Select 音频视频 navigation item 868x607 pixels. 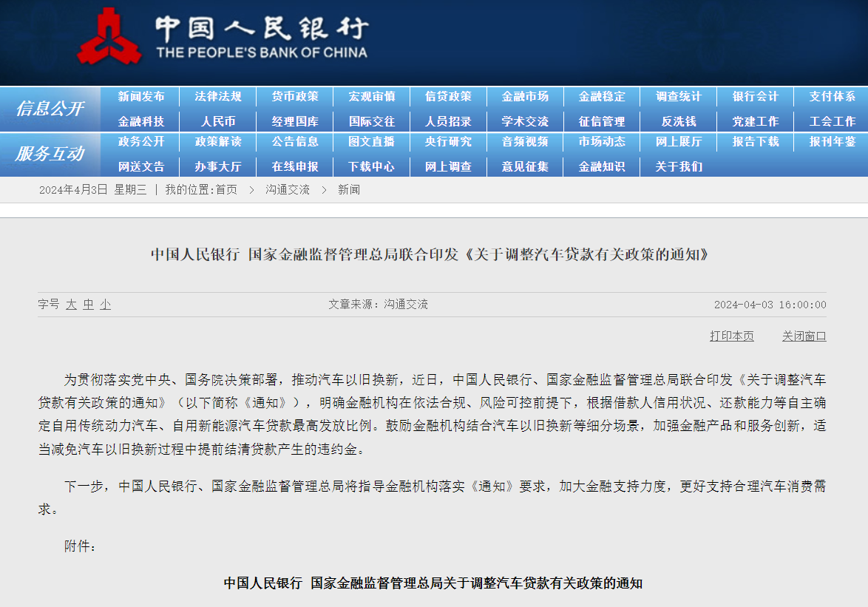tap(526, 142)
